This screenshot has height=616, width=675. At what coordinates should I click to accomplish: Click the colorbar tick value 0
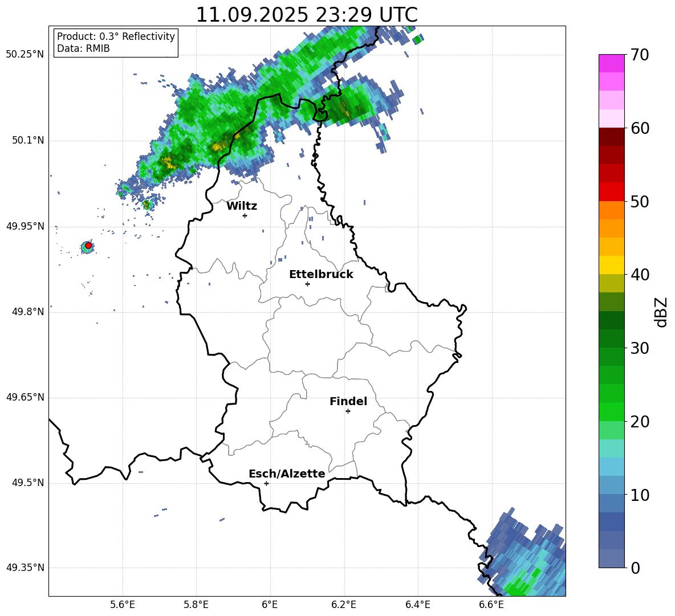point(635,568)
